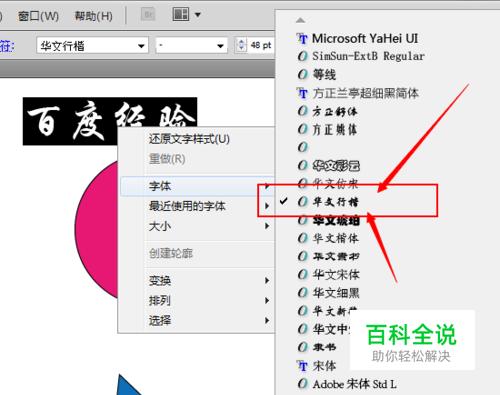Image resolution: width=500 pixels, height=395 pixels.
Task: Click the blue 字符 character link
Action: 7,46
